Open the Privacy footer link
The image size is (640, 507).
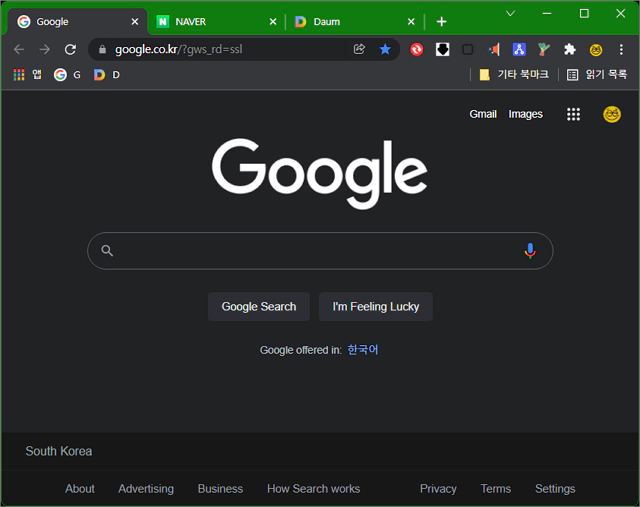pyautogui.click(x=438, y=489)
